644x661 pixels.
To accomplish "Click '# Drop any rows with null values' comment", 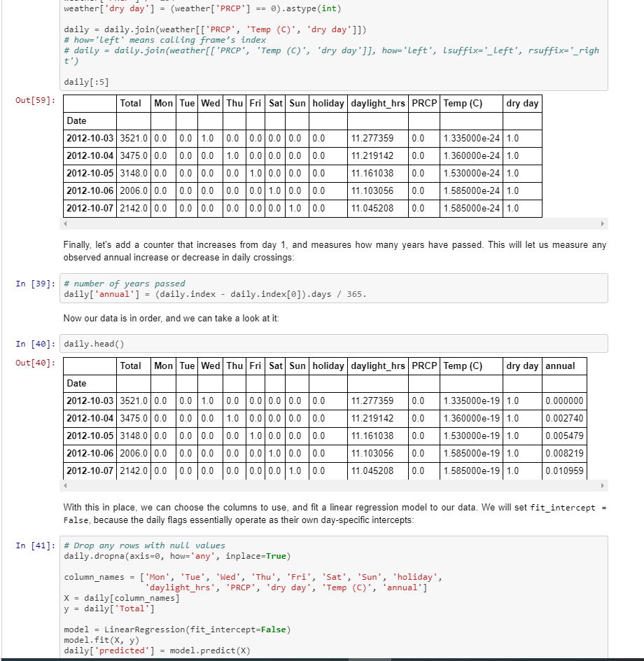I will pyautogui.click(x=145, y=545).
